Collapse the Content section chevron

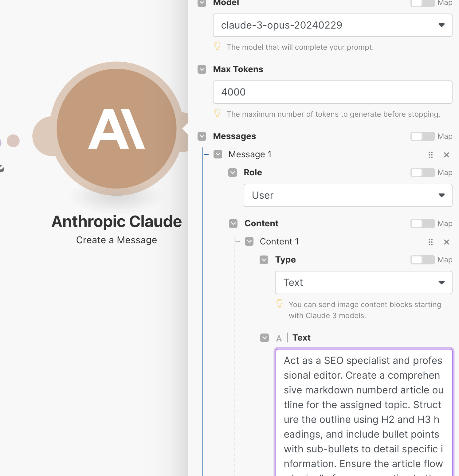point(233,224)
